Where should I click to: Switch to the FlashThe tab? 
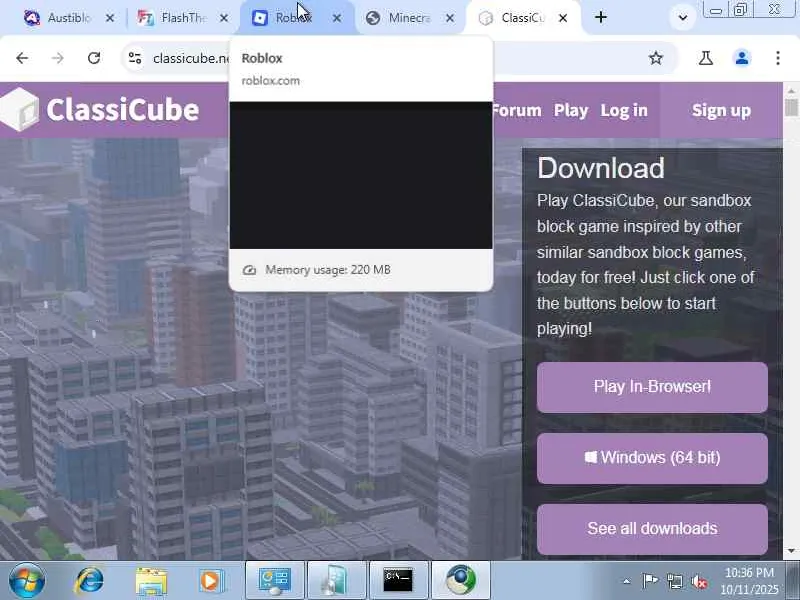pyautogui.click(x=183, y=18)
